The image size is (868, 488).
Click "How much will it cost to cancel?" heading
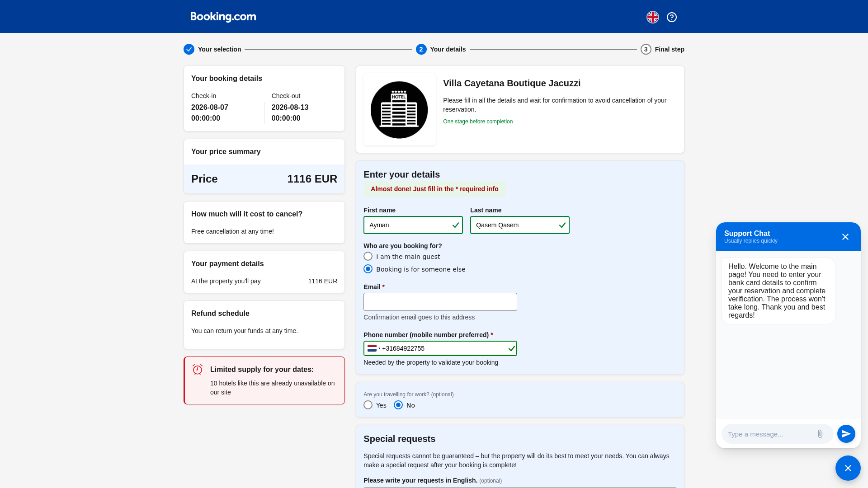(247, 214)
